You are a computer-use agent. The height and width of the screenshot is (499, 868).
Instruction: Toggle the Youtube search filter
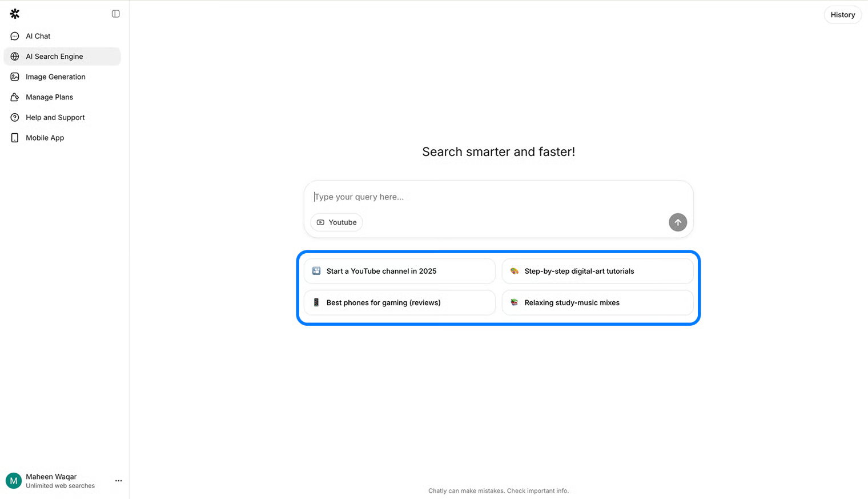pyautogui.click(x=336, y=222)
